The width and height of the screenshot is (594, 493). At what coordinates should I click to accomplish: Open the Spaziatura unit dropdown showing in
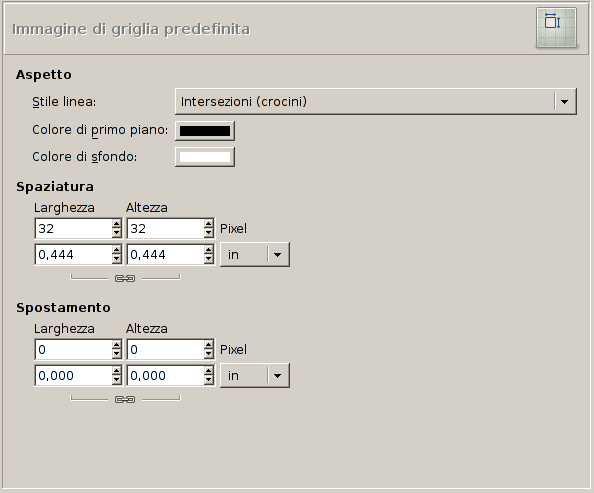pyautogui.click(x=255, y=255)
